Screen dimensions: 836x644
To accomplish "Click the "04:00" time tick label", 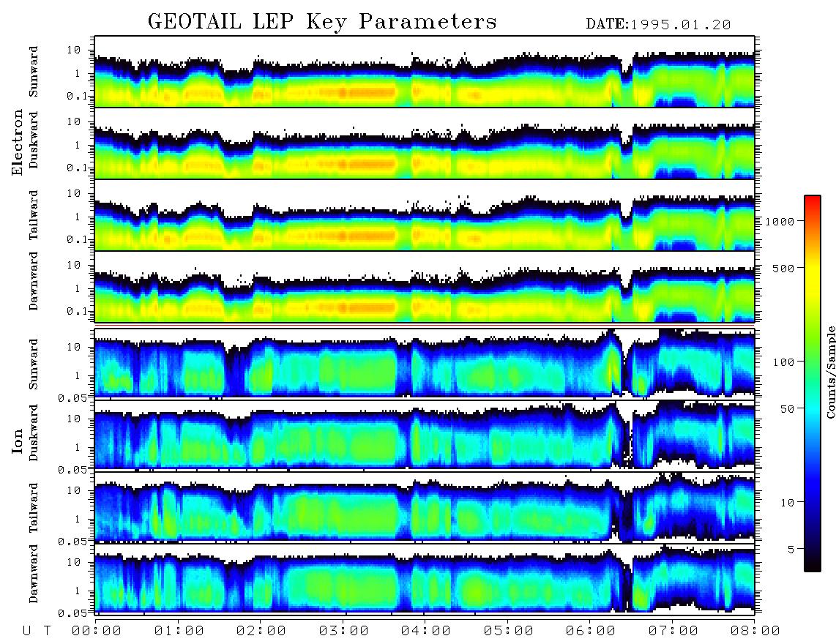I will pyautogui.click(x=426, y=632).
